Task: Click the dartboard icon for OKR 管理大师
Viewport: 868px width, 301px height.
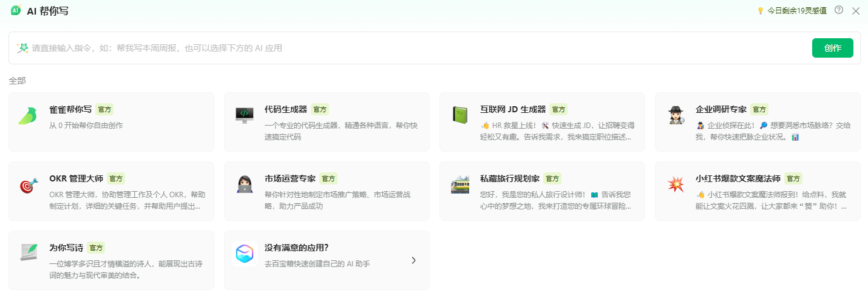Action: click(29, 184)
